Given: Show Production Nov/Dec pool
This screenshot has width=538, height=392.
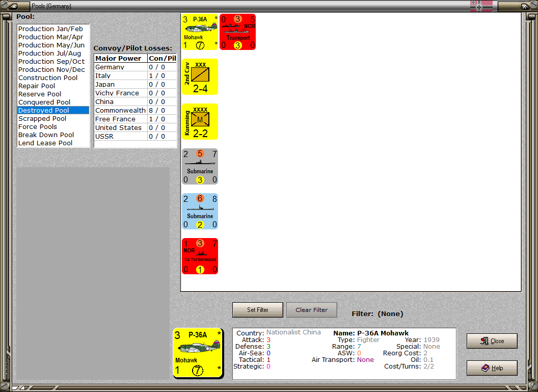Looking at the screenshot, I should (53, 70).
